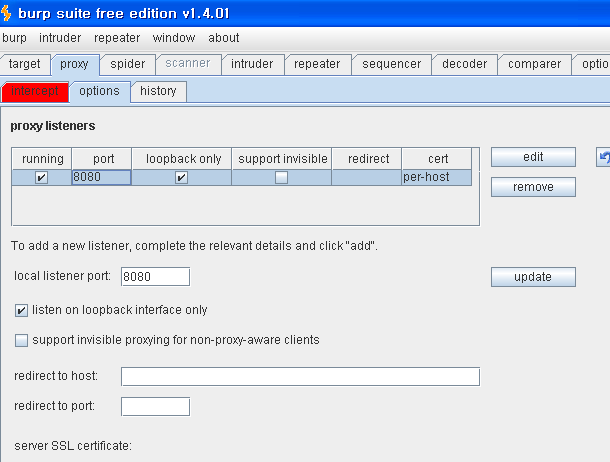Image resolution: width=610 pixels, height=462 pixels.
Task: Click the Burp Suite lightning logo icon
Action: [x=6, y=13]
